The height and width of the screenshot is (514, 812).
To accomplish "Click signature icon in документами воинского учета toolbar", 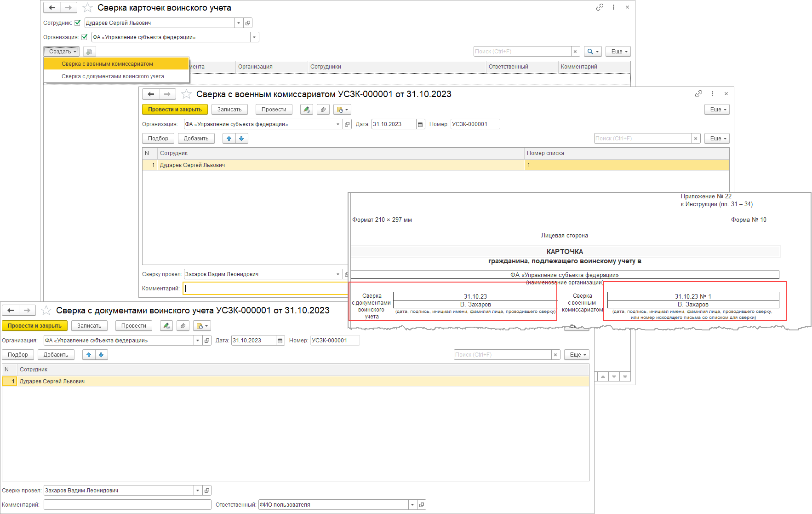I will pyautogui.click(x=166, y=326).
